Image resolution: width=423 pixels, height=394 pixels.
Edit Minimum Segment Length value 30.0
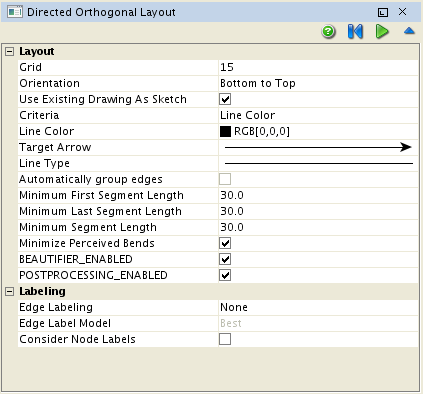(318, 227)
